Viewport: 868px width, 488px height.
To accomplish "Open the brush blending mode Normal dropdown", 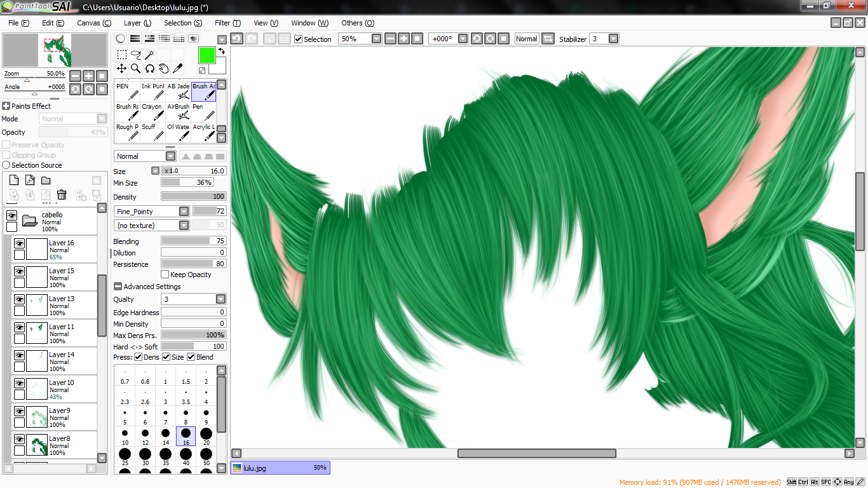I will click(x=170, y=156).
